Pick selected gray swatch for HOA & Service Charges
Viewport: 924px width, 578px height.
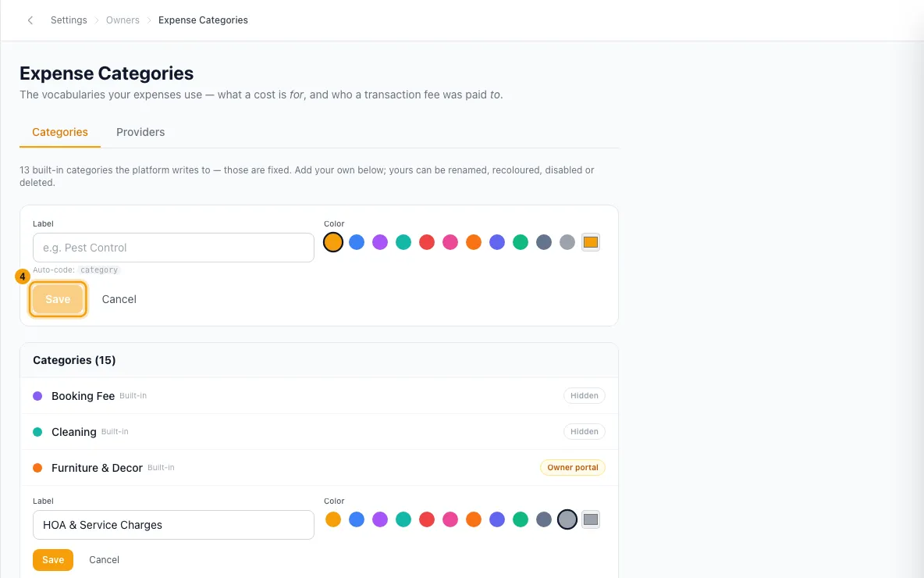coord(567,519)
